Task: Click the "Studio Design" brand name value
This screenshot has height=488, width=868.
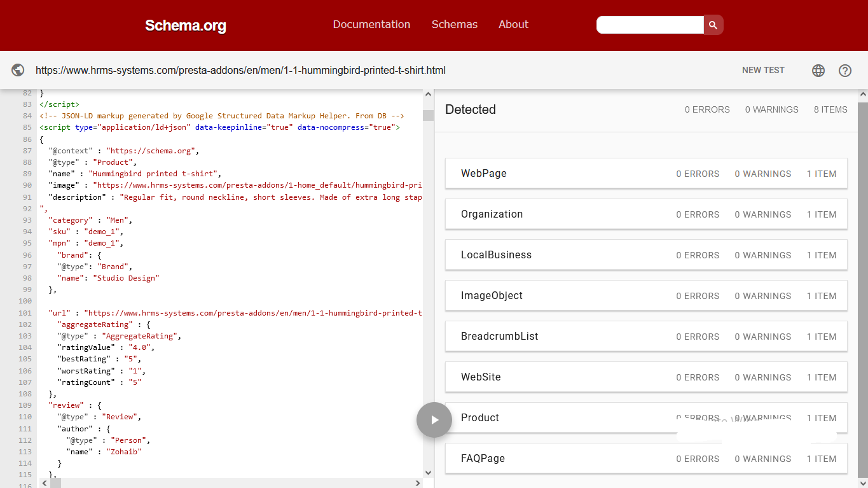Action: click(x=127, y=278)
